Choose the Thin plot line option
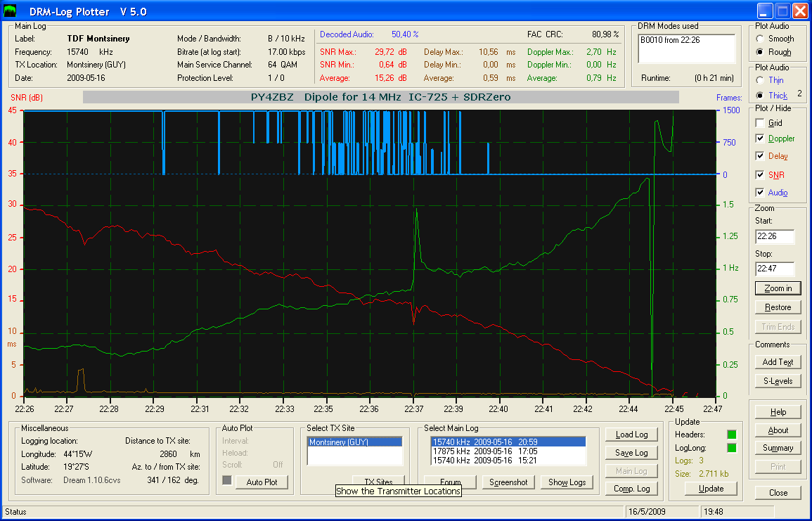The width and height of the screenshot is (812, 521). coord(760,81)
